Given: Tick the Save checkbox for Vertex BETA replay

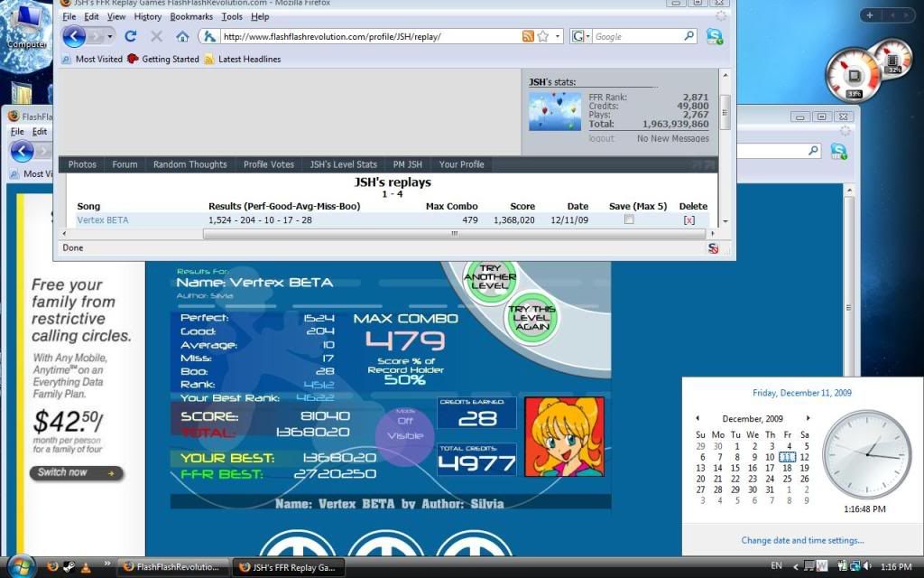Looking at the screenshot, I should point(629,219).
